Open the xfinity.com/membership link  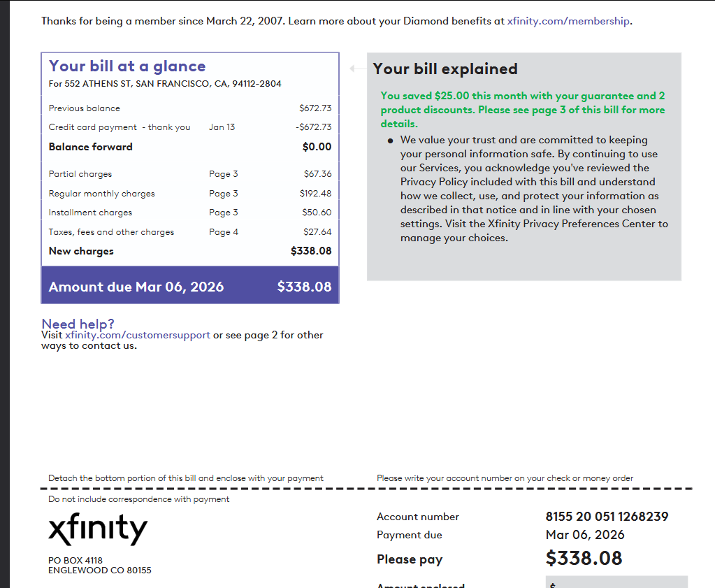(x=568, y=21)
